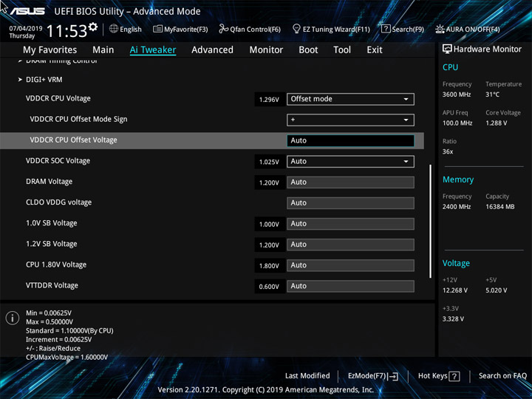Click the 16384 MB capacity value

coord(499,207)
